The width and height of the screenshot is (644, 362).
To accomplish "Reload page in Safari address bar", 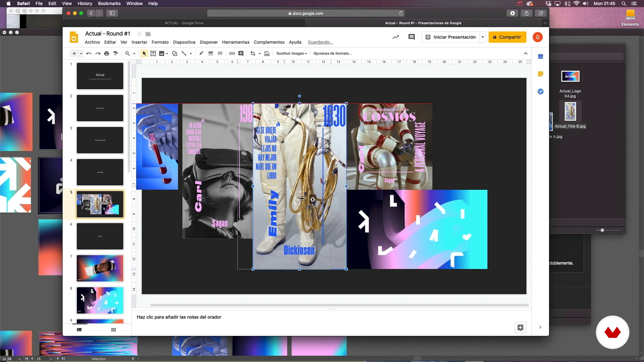I will (400, 13).
